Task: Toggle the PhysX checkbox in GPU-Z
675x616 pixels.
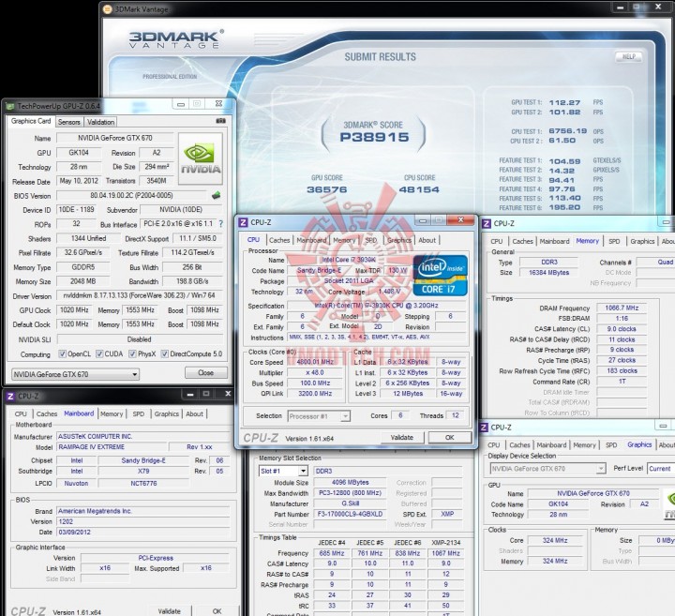Action: point(132,353)
